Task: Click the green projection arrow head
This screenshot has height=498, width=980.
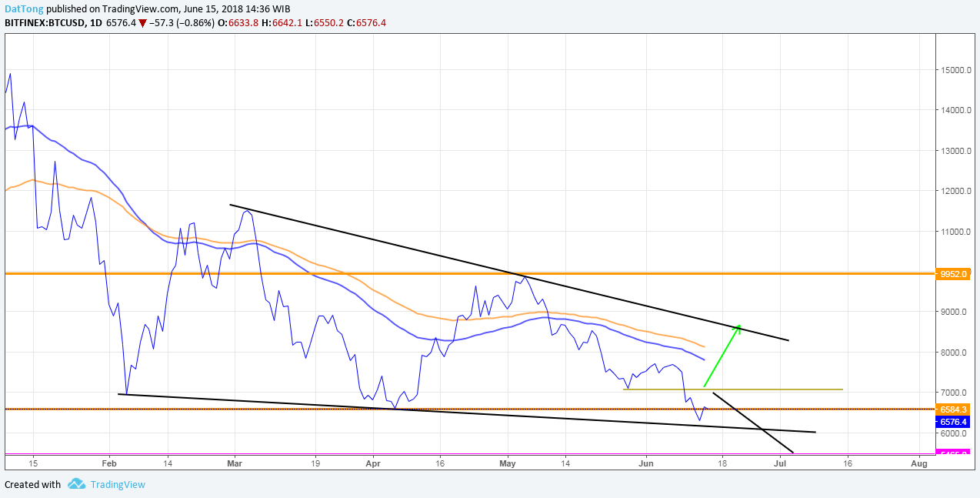Action: point(738,329)
